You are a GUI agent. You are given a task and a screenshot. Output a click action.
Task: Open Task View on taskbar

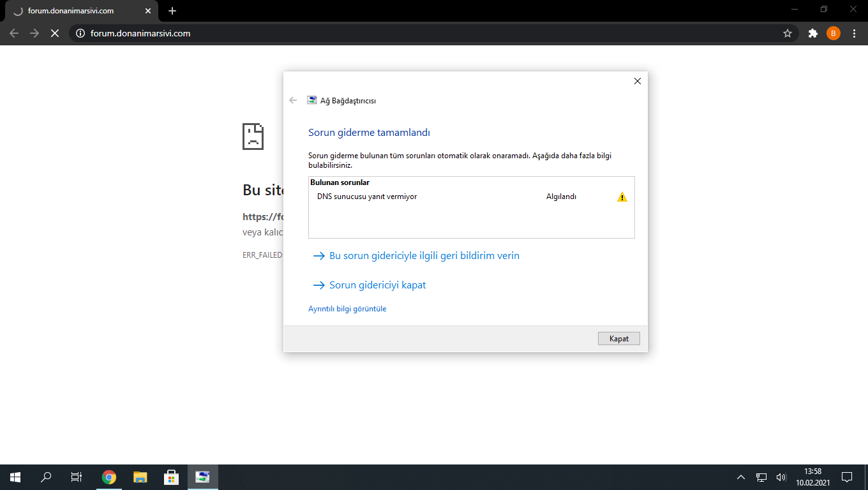click(x=77, y=477)
